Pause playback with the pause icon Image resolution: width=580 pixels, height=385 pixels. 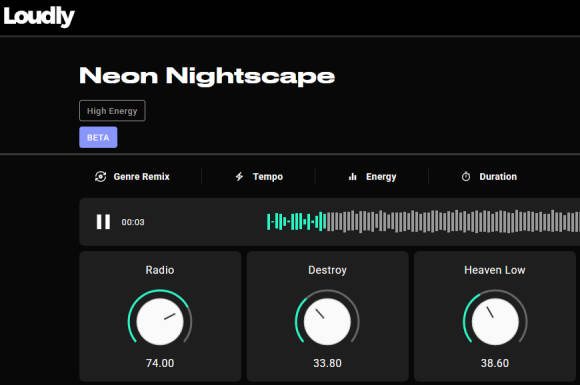pyautogui.click(x=103, y=222)
